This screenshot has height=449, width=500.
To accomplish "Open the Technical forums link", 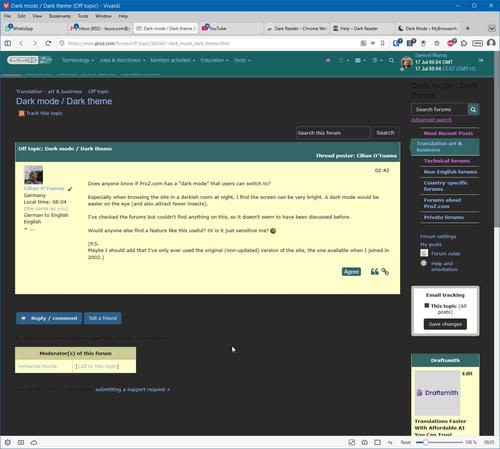I will [x=447, y=161].
